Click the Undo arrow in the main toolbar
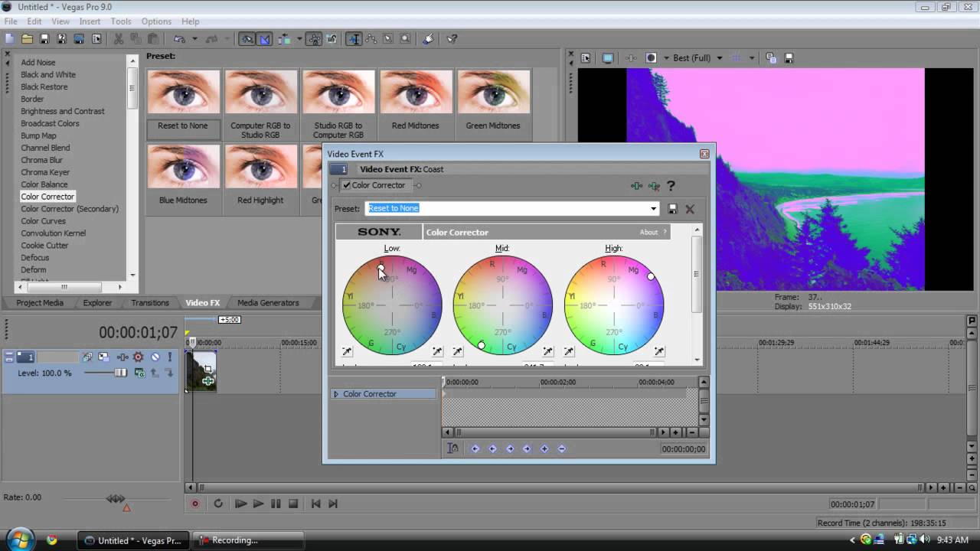Screen dimensions: 980x551 pyautogui.click(x=179, y=39)
